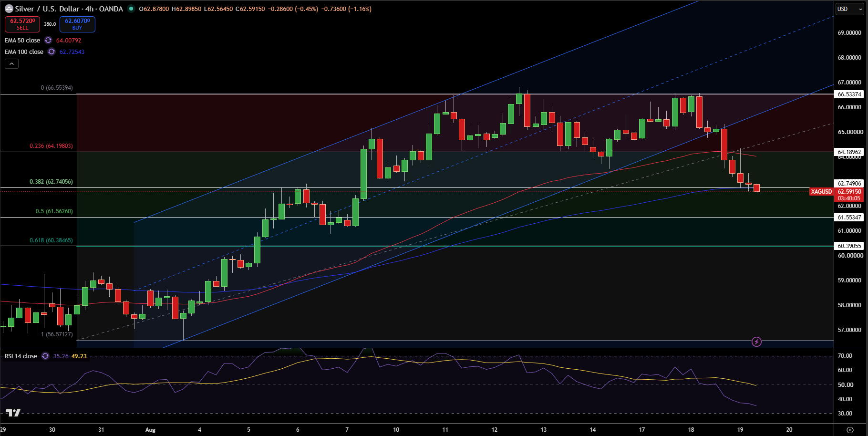Click the 69.00000 price scale tick

coord(849,33)
